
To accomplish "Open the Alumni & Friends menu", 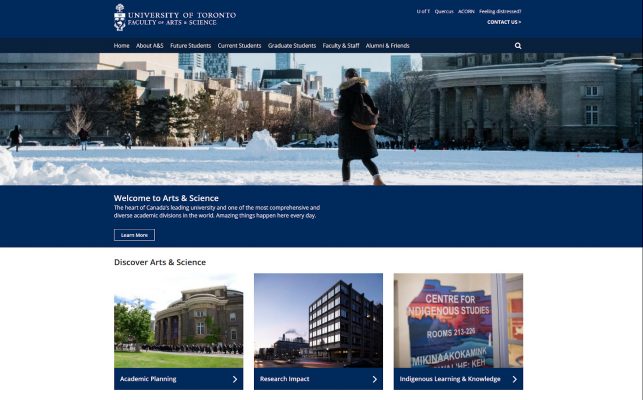I will pyautogui.click(x=388, y=46).
